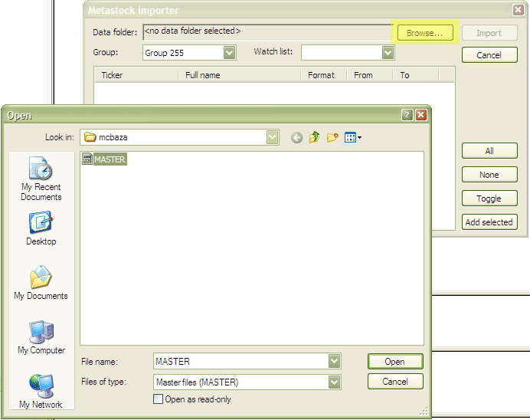530x420 pixels.
Task: Sort by Ticker column header
Action: (136, 75)
